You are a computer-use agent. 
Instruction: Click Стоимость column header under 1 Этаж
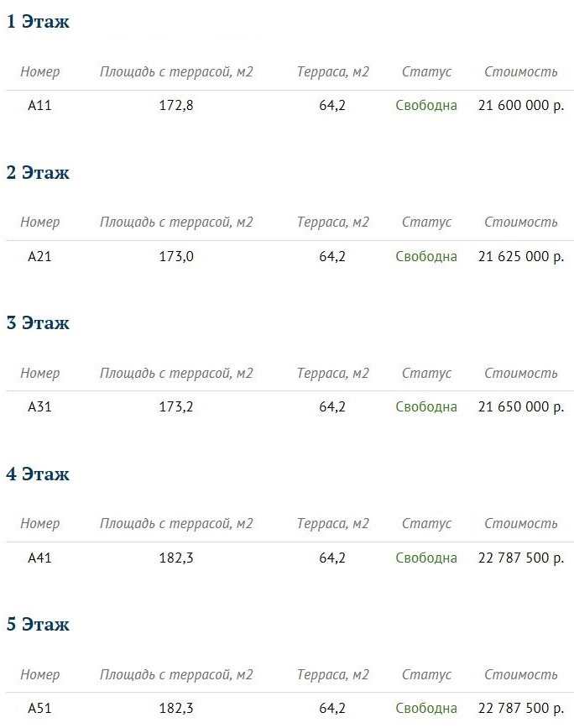click(x=520, y=71)
